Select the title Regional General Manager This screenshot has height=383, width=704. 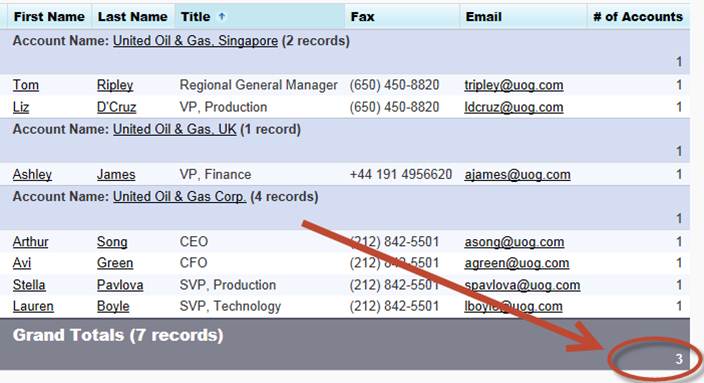pos(258,85)
